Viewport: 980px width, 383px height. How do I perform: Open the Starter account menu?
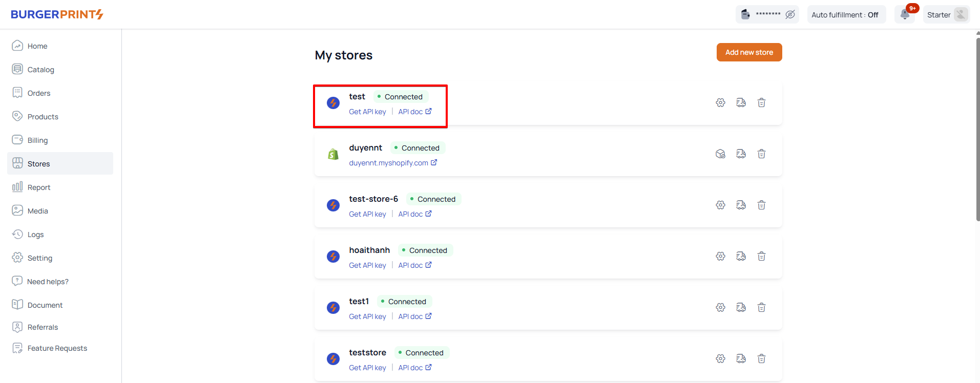[946, 15]
